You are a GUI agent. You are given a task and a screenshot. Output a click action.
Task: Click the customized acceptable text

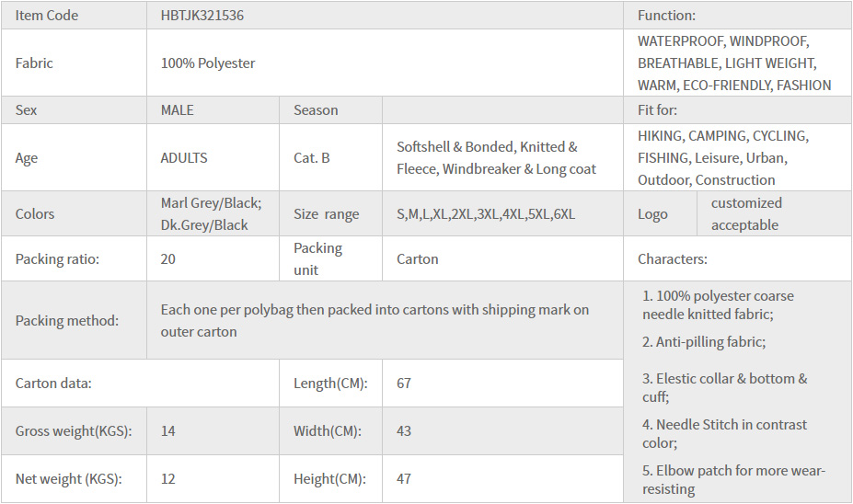pyautogui.click(x=746, y=214)
